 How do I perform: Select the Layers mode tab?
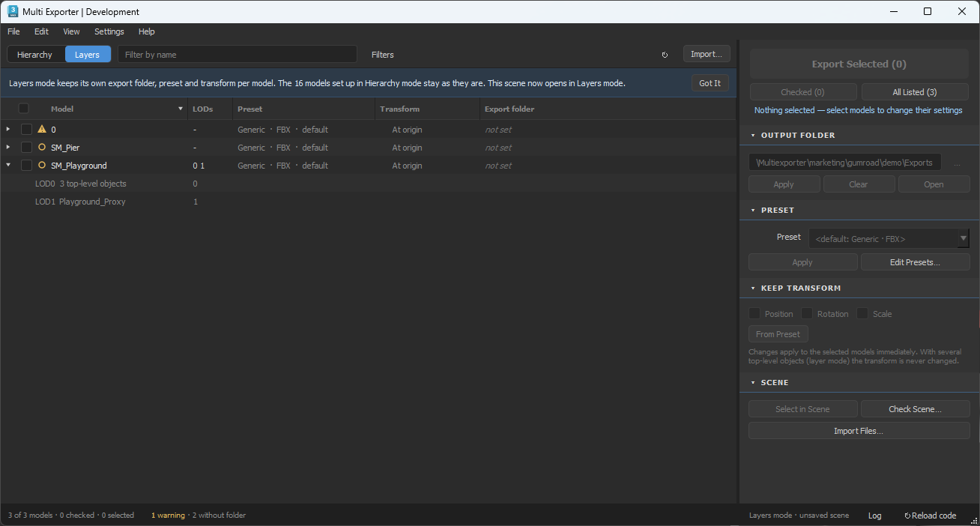tap(88, 55)
